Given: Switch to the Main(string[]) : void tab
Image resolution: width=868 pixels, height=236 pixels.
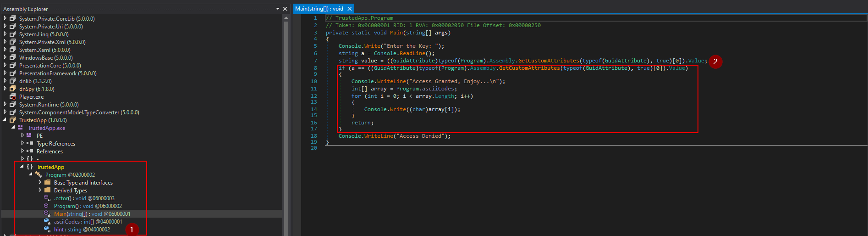Looking at the screenshot, I should (319, 9).
